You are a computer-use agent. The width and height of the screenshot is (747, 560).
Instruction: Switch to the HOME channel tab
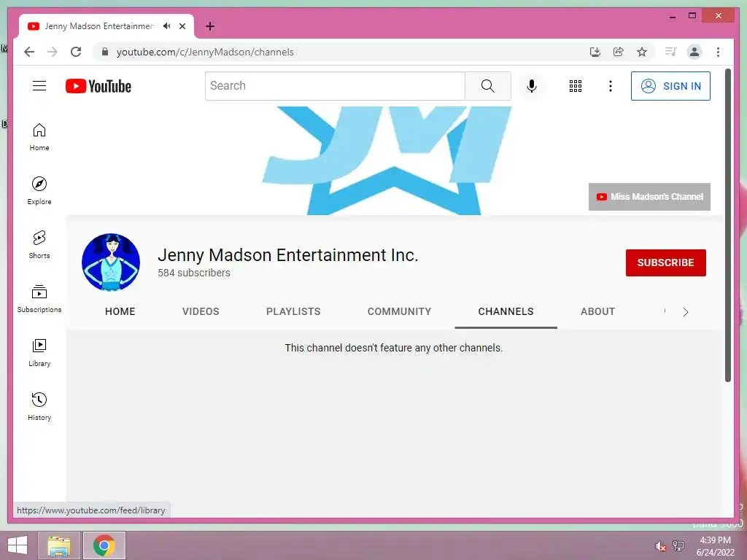[120, 311]
